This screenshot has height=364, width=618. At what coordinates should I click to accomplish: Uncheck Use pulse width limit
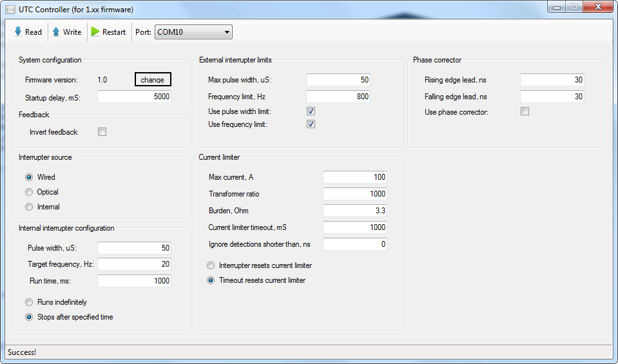(311, 111)
